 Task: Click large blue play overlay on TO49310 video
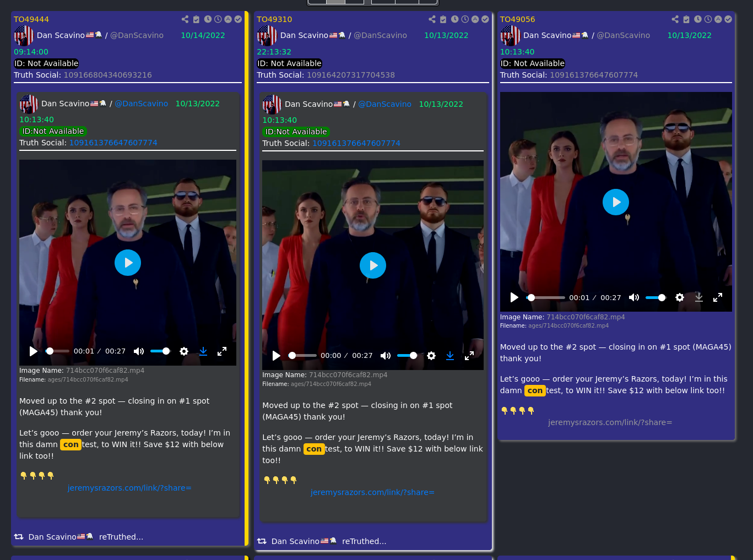click(x=373, y=265)
